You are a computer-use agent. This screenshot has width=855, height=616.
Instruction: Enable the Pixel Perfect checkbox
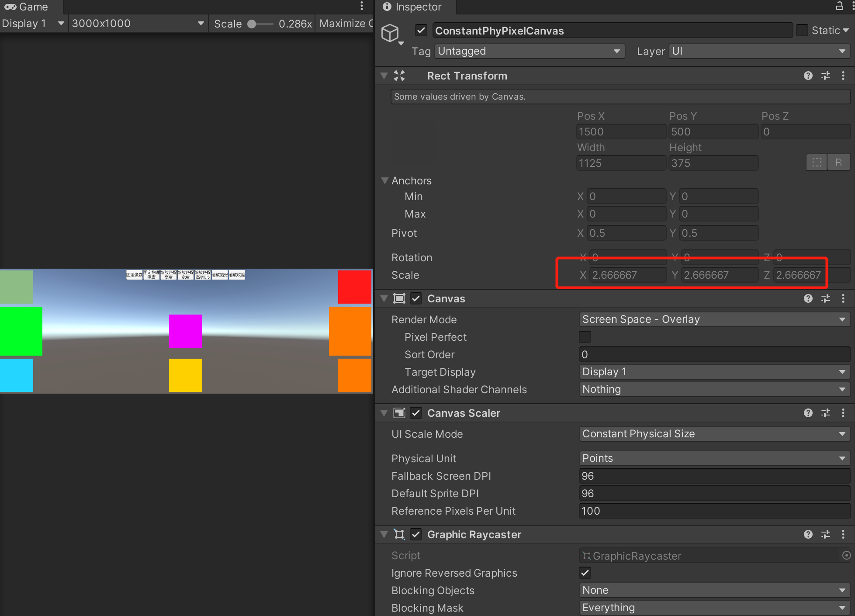(585, 337)
